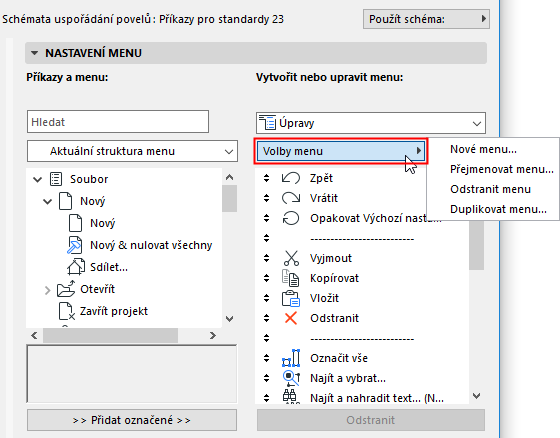Viewport: 560px width, 438px height.
Task: Click into the Hledat search field
Action: point(118,122)
